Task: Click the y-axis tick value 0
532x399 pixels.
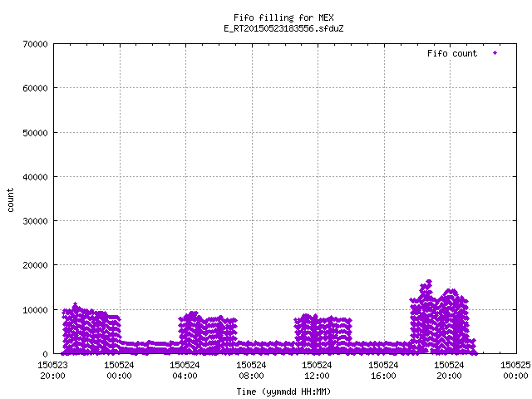Action: (45, 354)
